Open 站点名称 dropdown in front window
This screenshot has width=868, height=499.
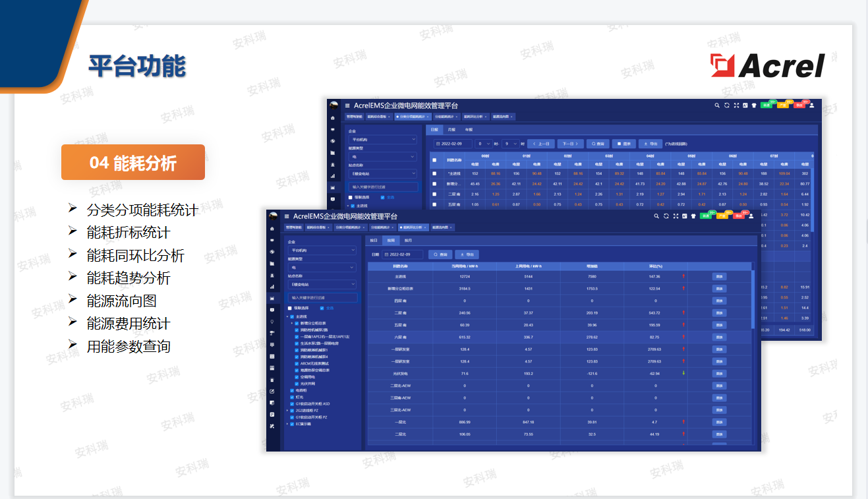[322, 285]
